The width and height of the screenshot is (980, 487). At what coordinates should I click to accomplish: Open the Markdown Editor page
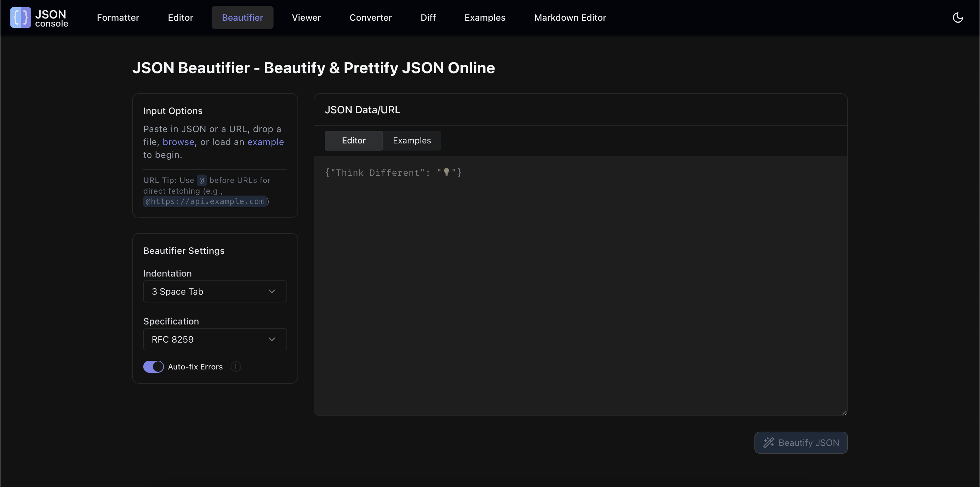point(570,17)
